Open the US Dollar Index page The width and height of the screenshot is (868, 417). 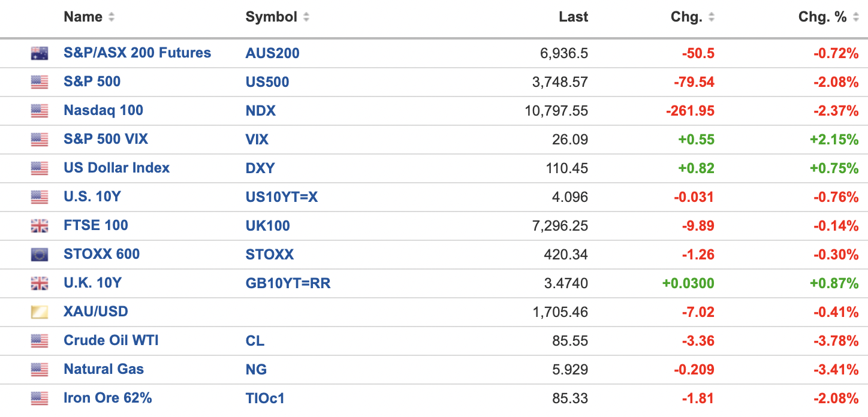(116, 168)
